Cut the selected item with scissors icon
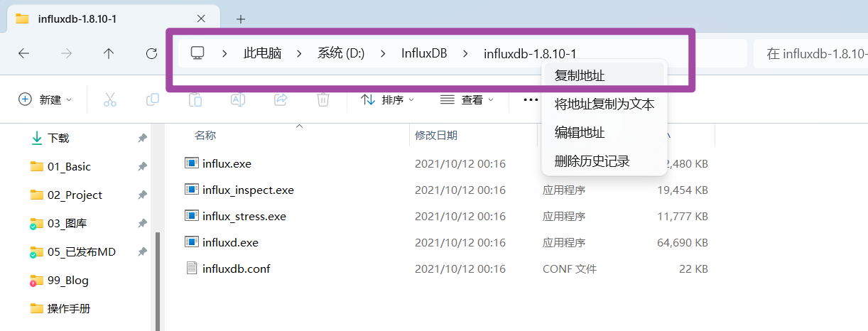Viewport: 868px width, 331px height. click(109, 99)
